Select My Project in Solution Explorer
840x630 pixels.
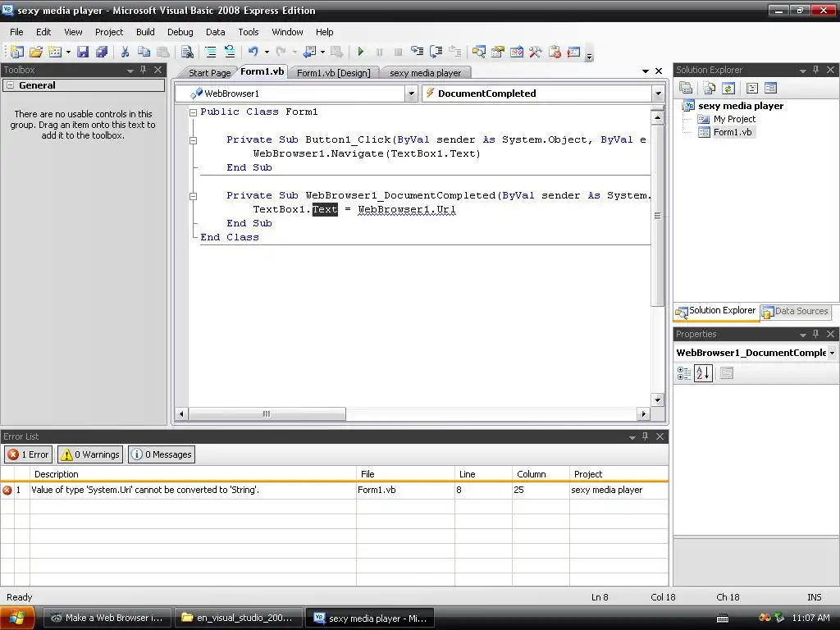pos(734,119)
